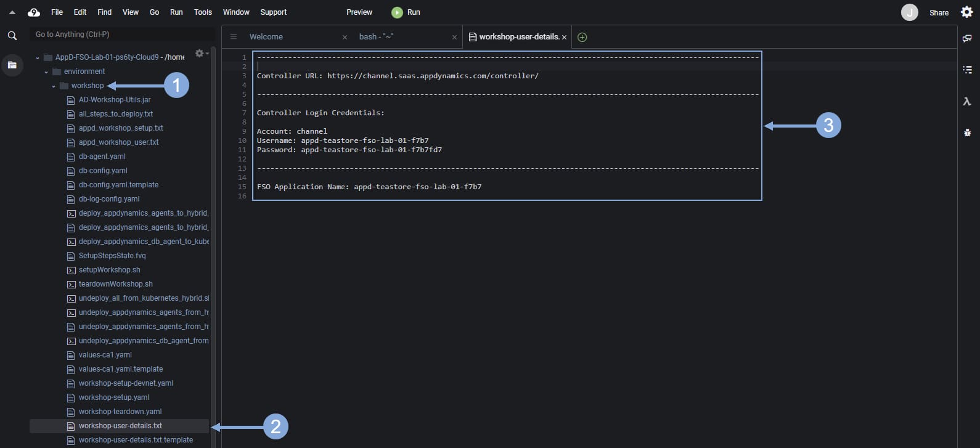Click the green plus new tab button
This screenshot has width=980, height=448.
582,37
